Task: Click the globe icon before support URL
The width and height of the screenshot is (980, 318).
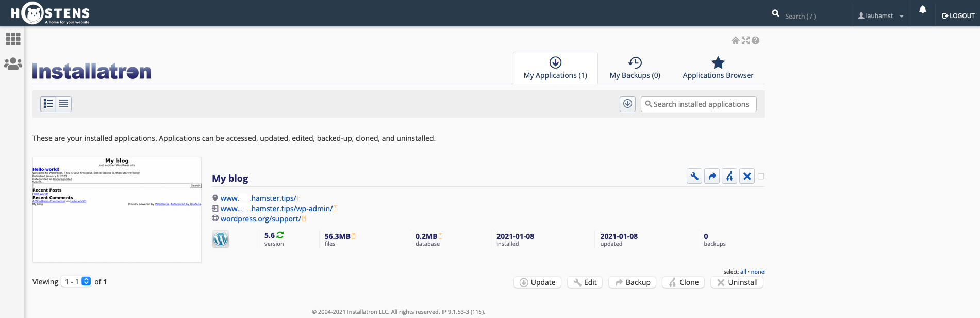Action: pyautogui.click(x=215, y=218)
